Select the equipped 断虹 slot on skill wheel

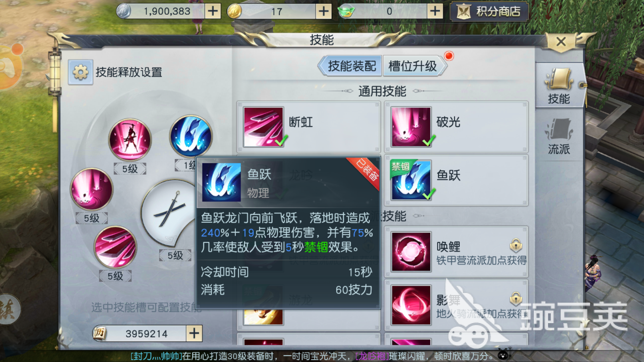pyautogui.click(x=115, y=247)
